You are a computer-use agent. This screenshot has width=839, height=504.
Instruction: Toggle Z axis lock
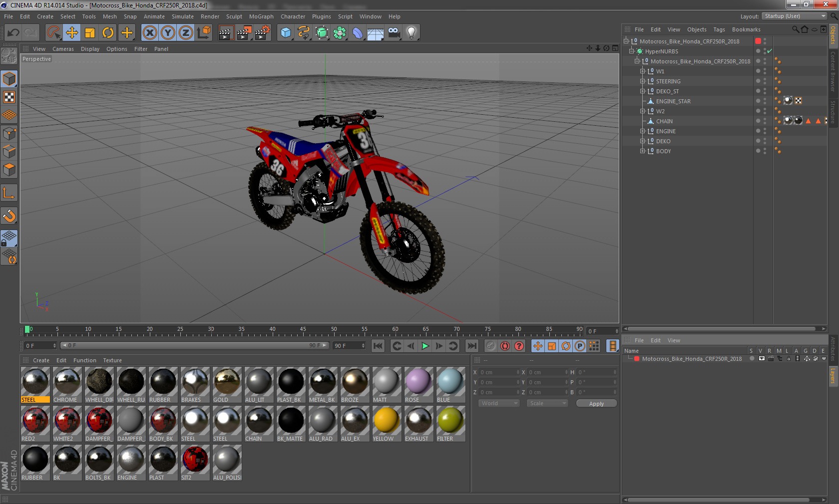coord(186,33)
